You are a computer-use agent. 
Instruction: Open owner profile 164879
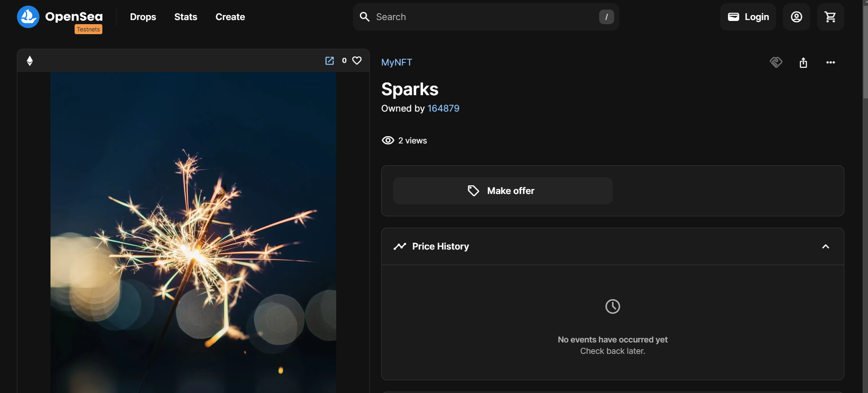(444, 108)
